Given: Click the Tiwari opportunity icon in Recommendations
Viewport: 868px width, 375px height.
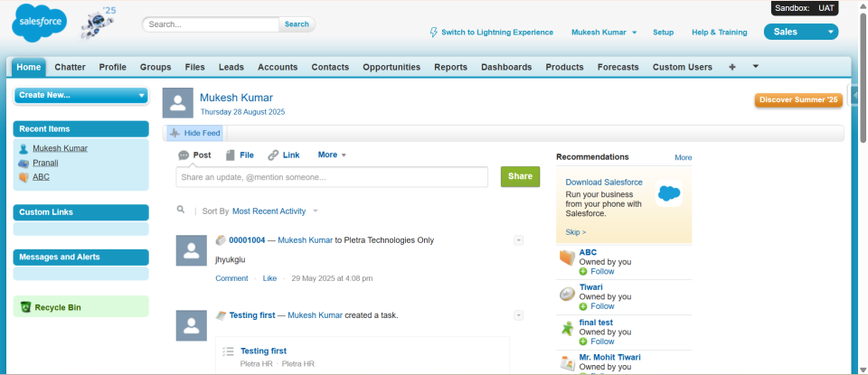Looking at the screenshot, I should coord(568,295).
